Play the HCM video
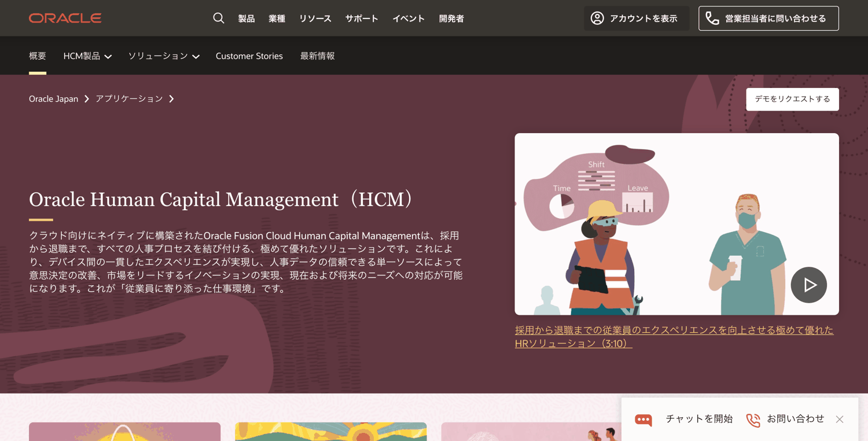 tap(808, 285)
